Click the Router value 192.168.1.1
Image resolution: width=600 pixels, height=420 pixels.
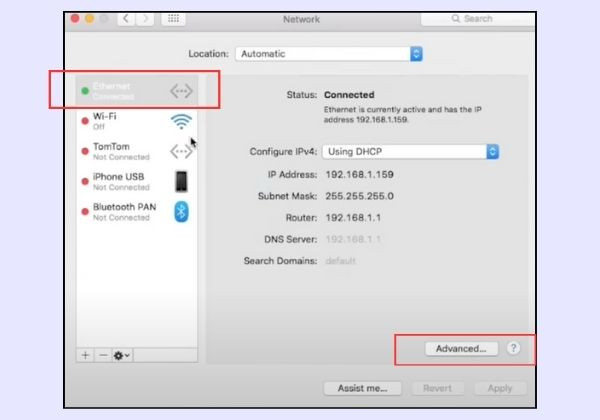353,218
